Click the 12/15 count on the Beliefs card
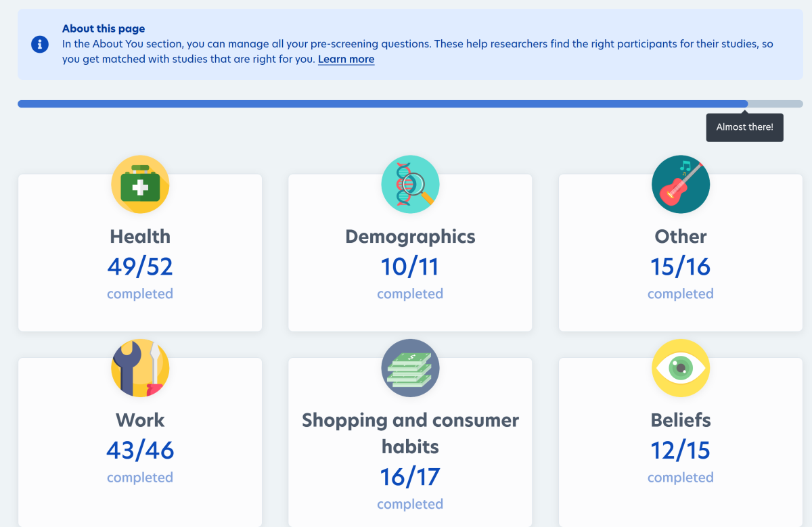Screen dimensions: 812x527 point(681,450)
